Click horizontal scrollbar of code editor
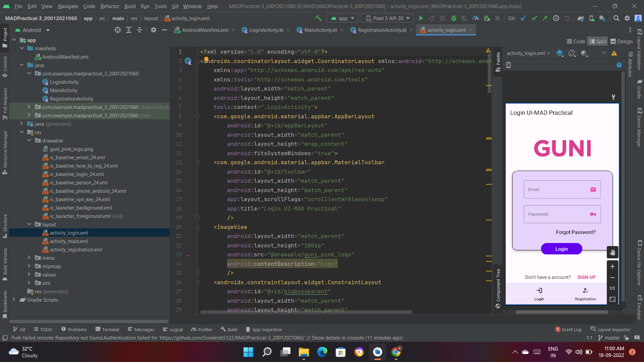 (x=306, y=312)
